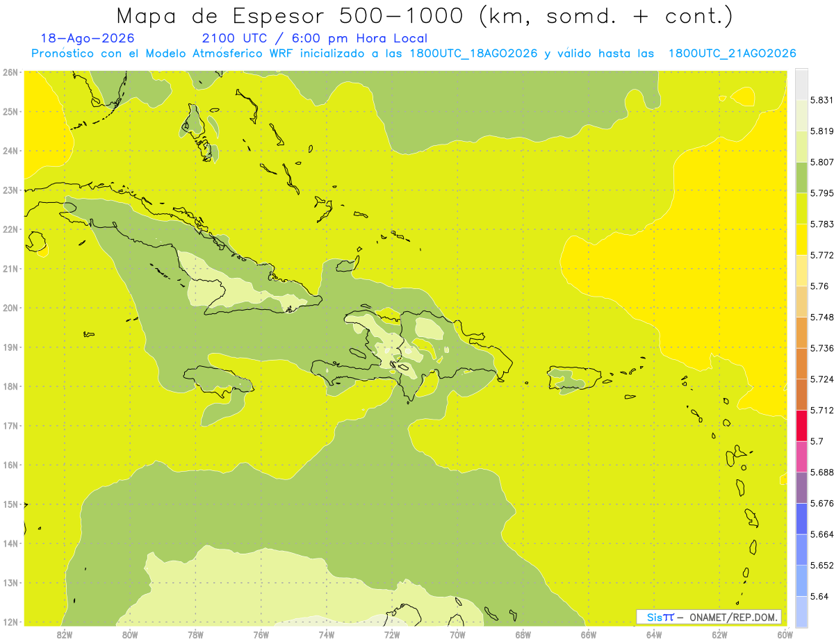The image size is (834, 644).
Task: Click the light blue colorbar segment below 5.64
Action: pyautogui.click(x=801, y=611)
